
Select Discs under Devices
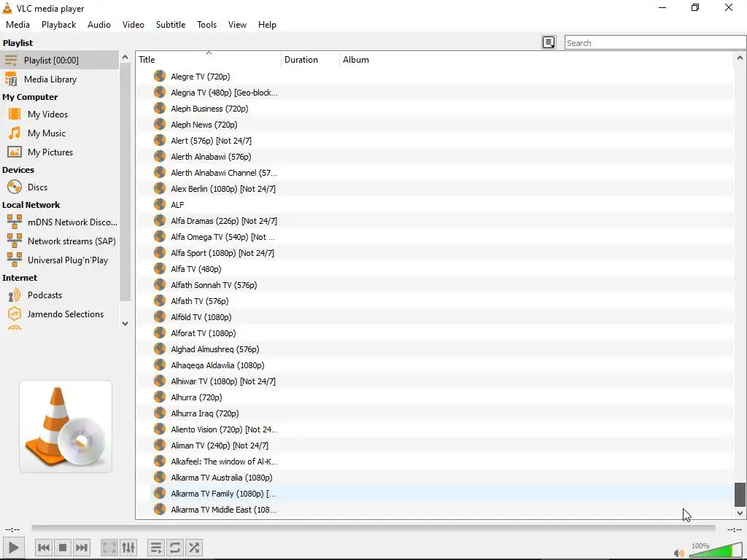pyautogui.click(x=59, y=187)
